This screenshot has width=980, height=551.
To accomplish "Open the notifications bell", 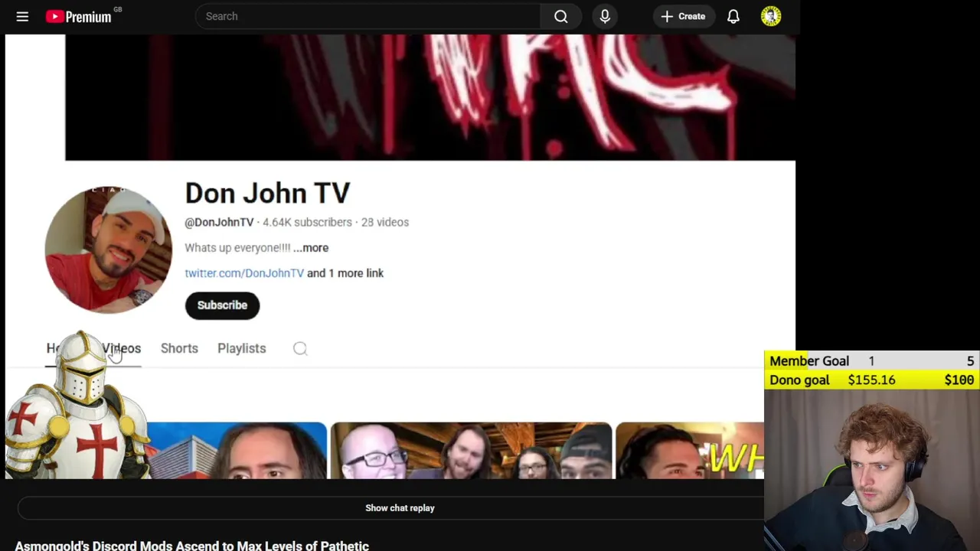I will (x=733, y=16).
